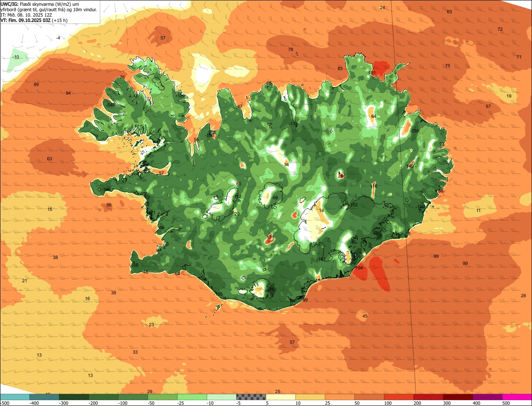Click legend swatch between -400 and -300
This screenshot has height=406, width=532.
[45, 397]
